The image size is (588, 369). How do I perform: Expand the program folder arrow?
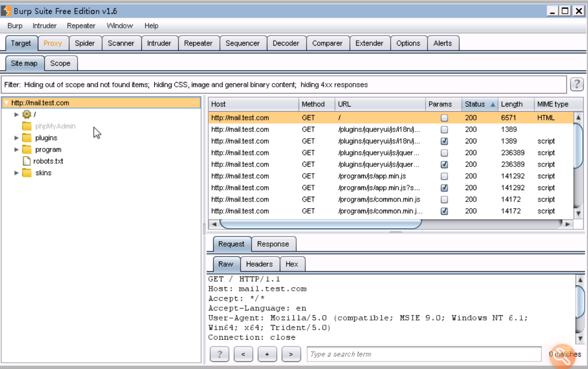click(x=17, y=149)
